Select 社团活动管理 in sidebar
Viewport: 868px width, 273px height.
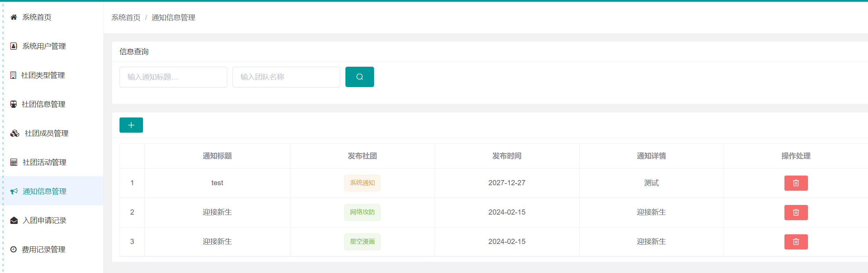44,162
